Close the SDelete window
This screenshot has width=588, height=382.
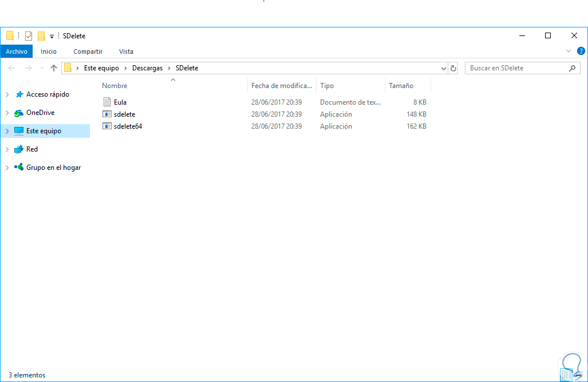tap(574, 35)
